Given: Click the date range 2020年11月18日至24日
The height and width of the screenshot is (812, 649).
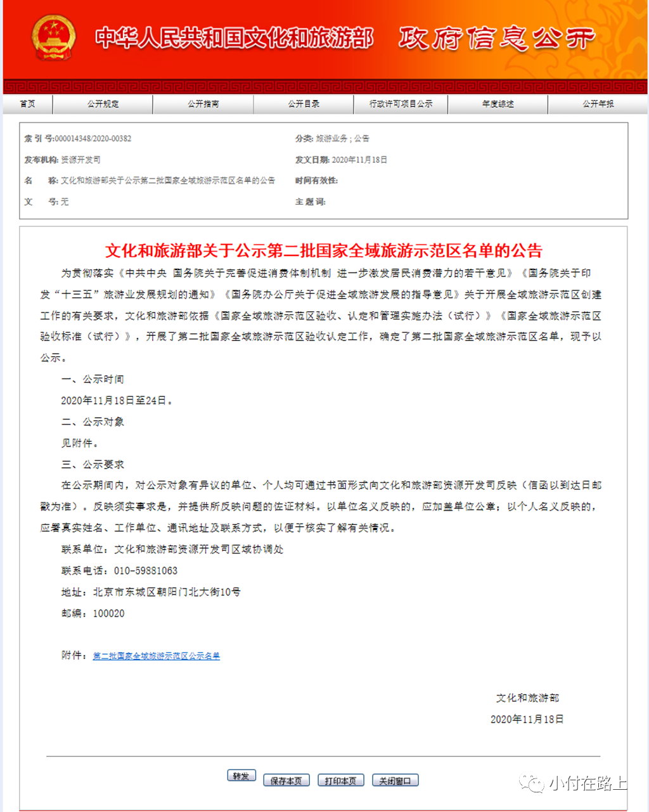Looking at the screenshot, I should tap(117, 401).
